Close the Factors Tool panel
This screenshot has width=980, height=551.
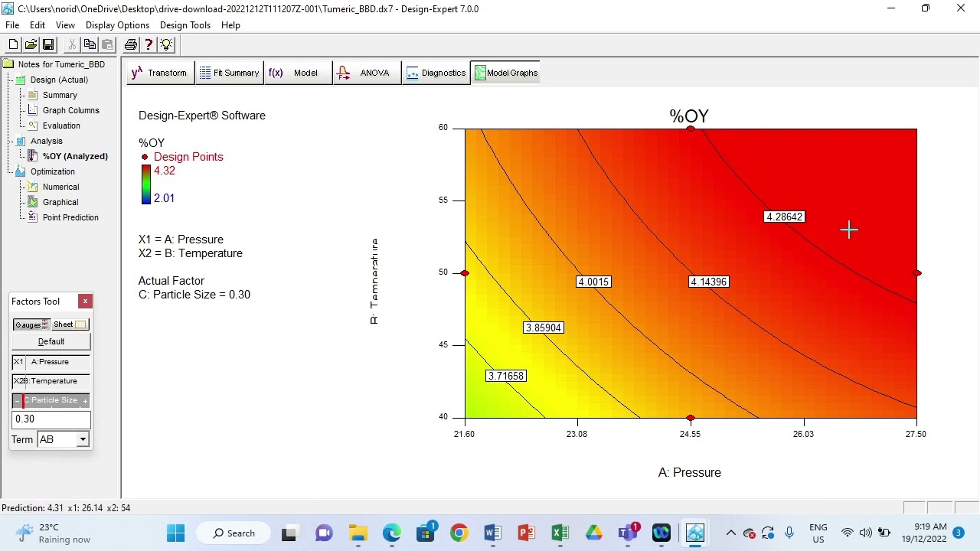(x=85, y=302)
